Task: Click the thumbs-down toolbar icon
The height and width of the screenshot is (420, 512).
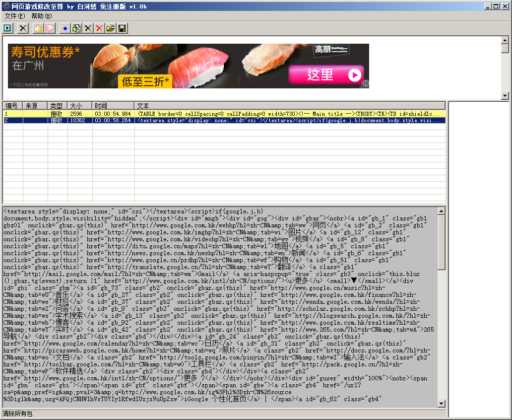Action: point(50,28)
